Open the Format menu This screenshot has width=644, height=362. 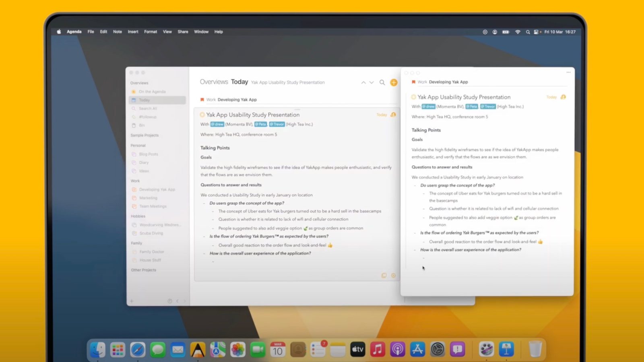[151, 32]
